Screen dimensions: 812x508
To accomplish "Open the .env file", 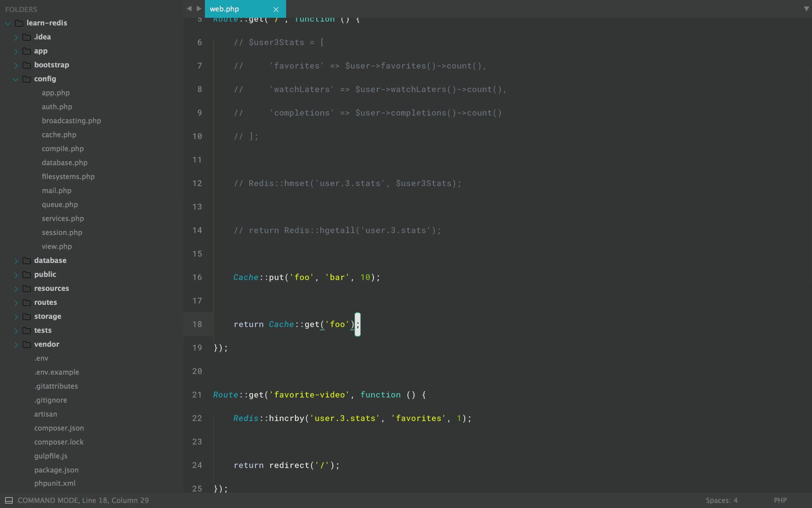I will [41, 358].
